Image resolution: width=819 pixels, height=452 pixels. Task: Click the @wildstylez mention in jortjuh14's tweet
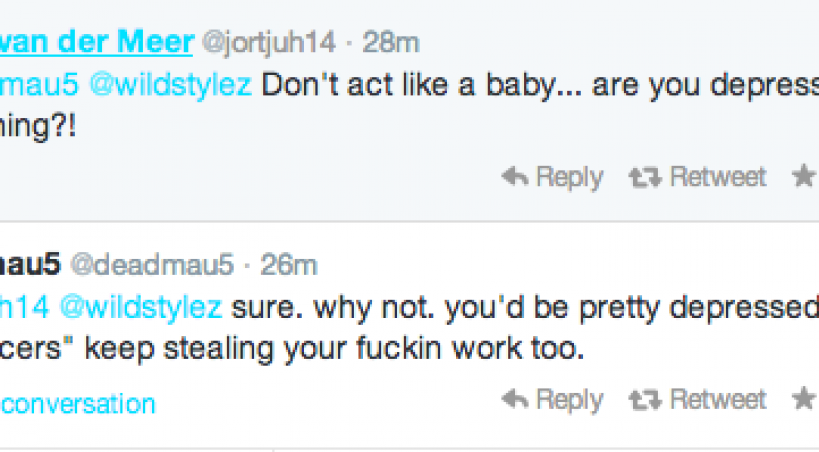point(172,85)
